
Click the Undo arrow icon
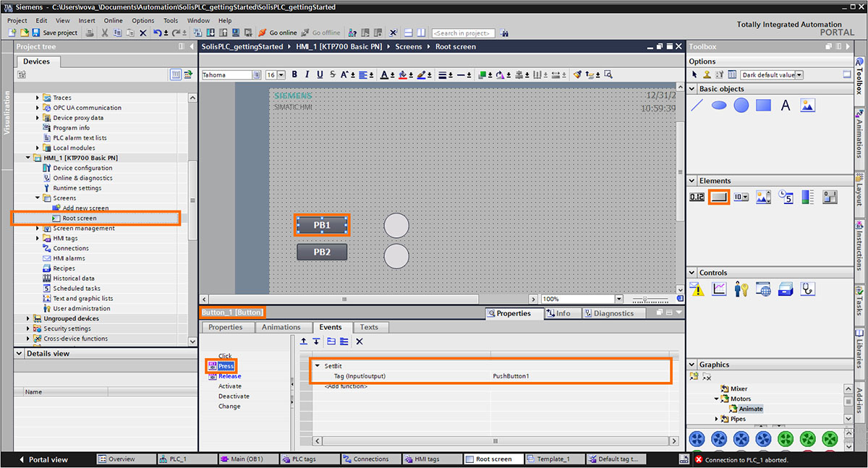click(x=158, y=33)
